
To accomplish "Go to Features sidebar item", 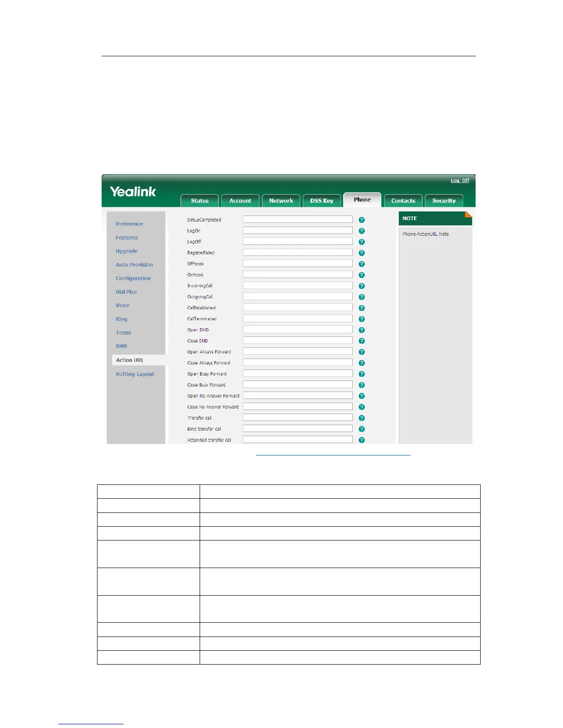I will point(127,238).
